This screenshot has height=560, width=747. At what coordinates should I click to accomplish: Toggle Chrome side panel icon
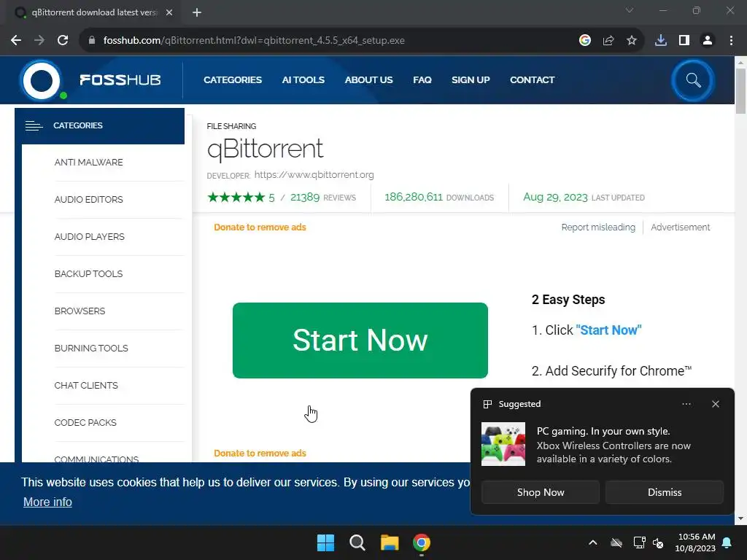pos(684,41)
